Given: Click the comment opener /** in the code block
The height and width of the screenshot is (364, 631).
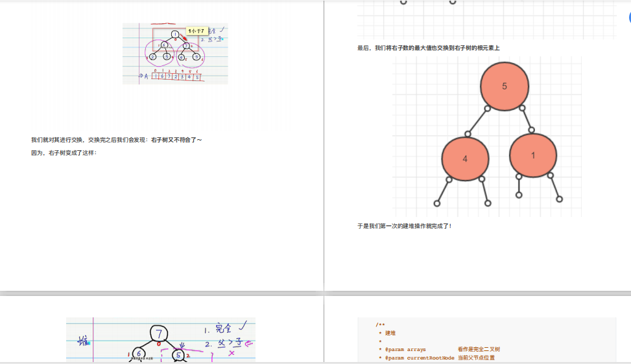Looking at the screenshot, I should click(x=380, y=324).
